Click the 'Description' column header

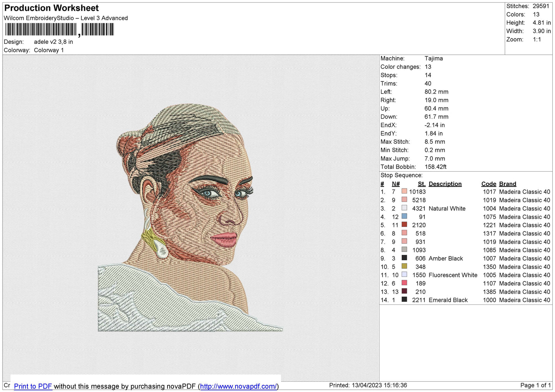tap(445, 184)
